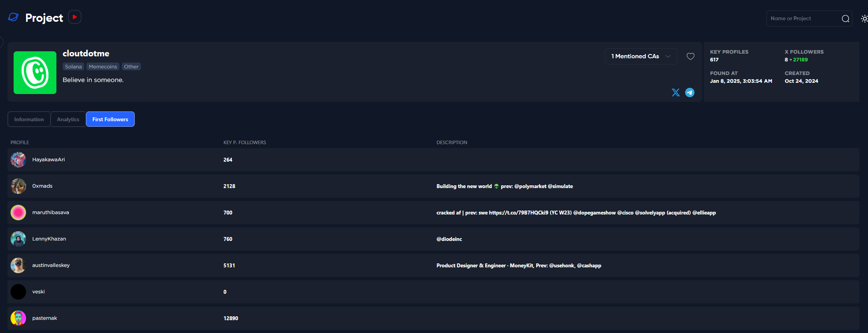Viewport: 868px width, 333px height.
Task: Open the YouTube video tutorial button
Action: [x=75, y=17]
